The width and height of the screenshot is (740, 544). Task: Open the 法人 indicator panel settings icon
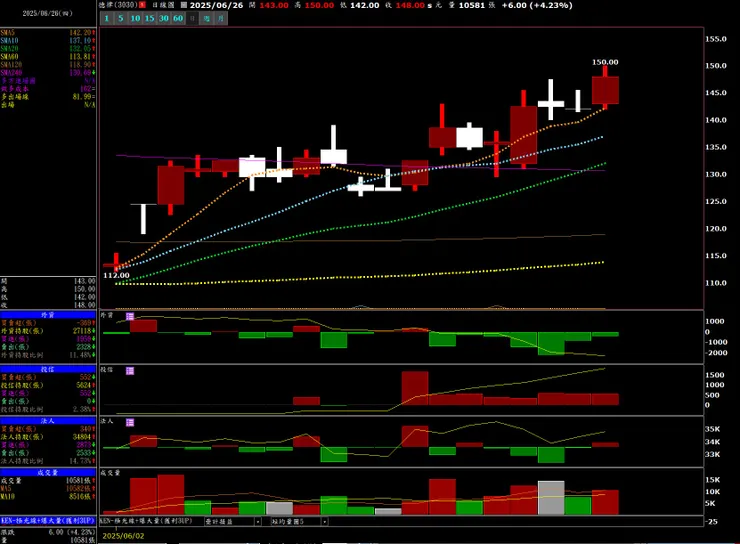(x=130, y=422)
